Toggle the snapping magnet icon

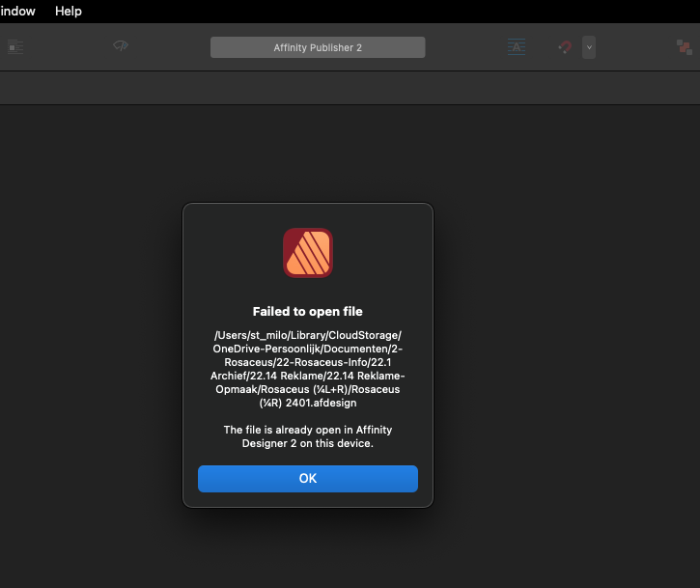pos(565,47)
